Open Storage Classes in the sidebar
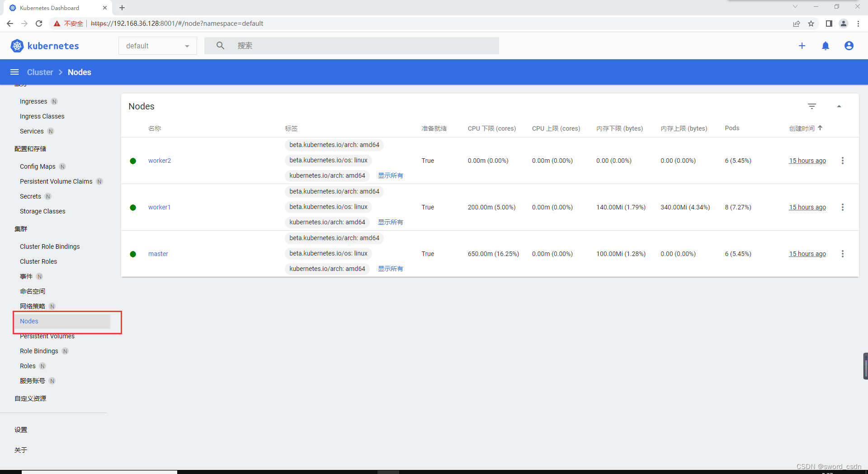 pos(42,211)
